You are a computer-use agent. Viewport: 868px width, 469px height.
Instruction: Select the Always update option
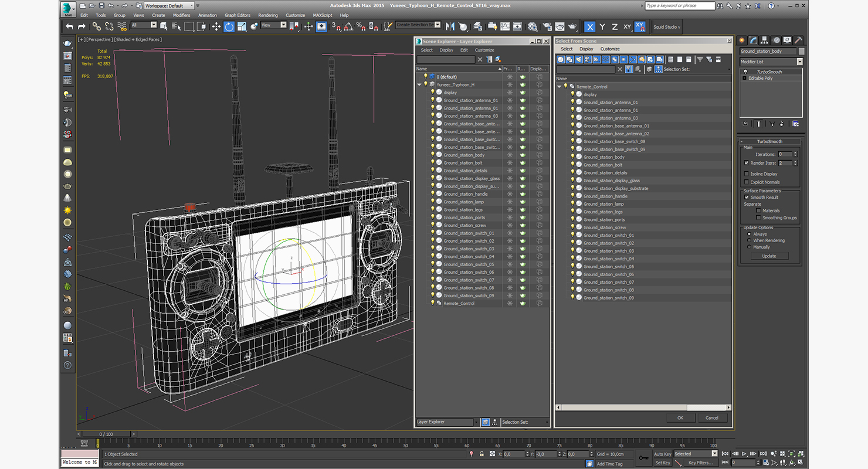point(749,234)
